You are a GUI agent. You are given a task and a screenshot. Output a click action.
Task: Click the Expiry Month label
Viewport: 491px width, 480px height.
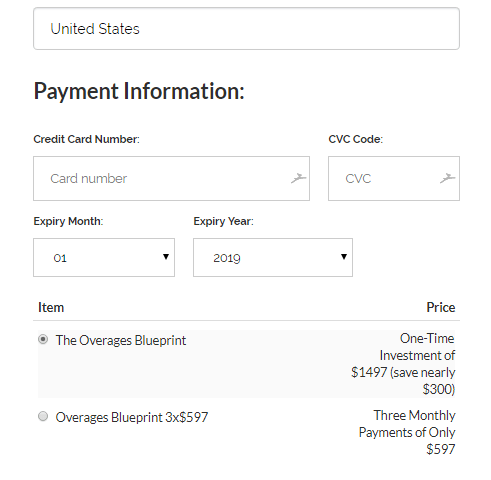coord(68,221)
